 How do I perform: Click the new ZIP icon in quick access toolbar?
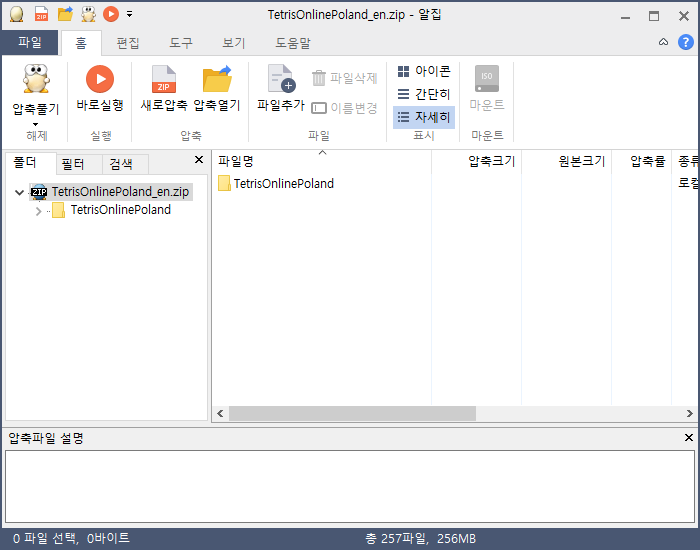tap(41, 14)
